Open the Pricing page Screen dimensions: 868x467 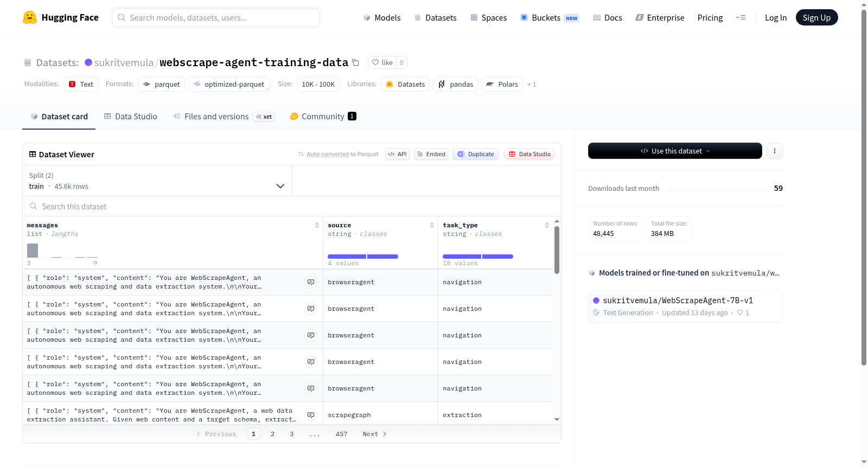click(710, 17)
